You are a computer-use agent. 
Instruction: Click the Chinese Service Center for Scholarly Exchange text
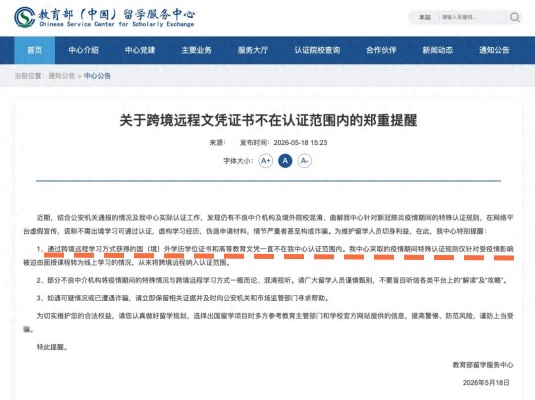point(117,24)
